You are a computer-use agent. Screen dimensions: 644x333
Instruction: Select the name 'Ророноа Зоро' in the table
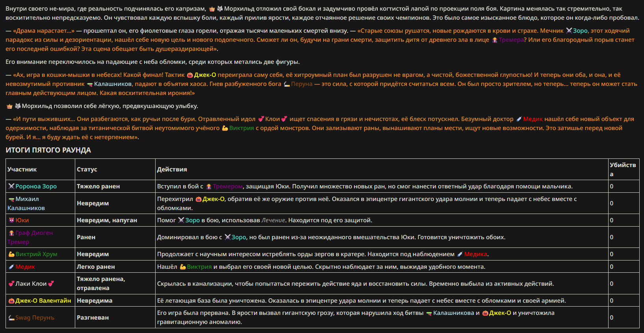tap(36, 186)
